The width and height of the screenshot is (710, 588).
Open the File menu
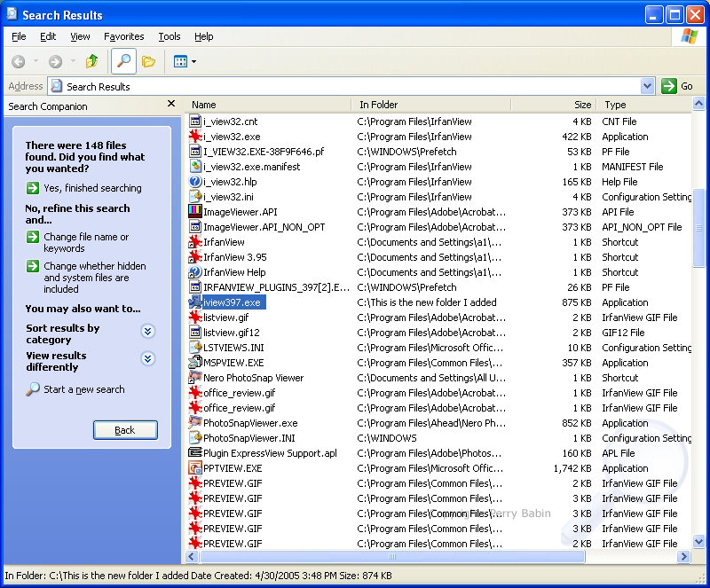pyautogui.click(x=19, y=36)
